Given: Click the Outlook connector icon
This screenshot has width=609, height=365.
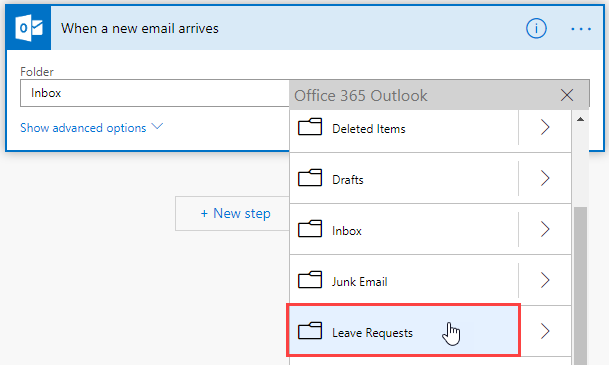Looking at the screenshot, I should click(x=29, y=28).
